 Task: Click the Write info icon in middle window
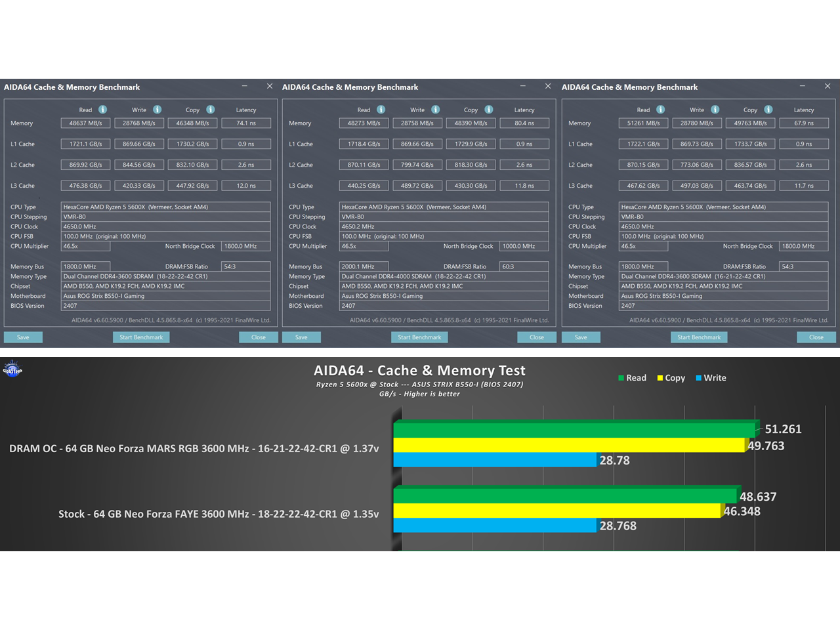436,110
